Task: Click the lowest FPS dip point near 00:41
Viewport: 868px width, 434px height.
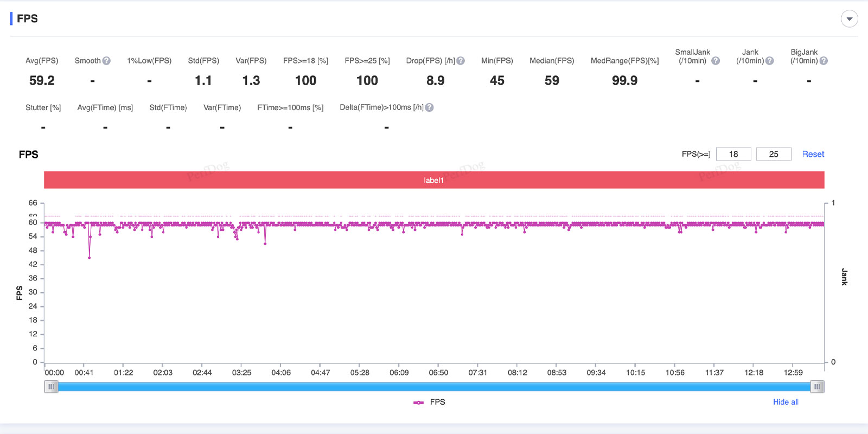Action: 89,258
